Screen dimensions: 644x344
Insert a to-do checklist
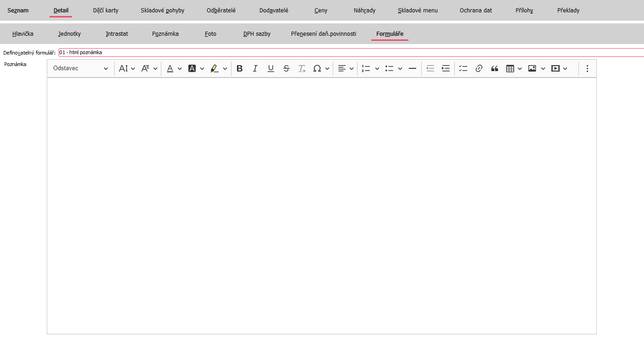coord(463,68)
